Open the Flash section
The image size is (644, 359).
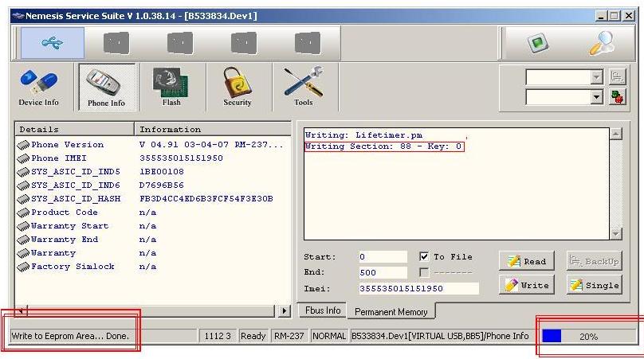[x=171, y=88]
